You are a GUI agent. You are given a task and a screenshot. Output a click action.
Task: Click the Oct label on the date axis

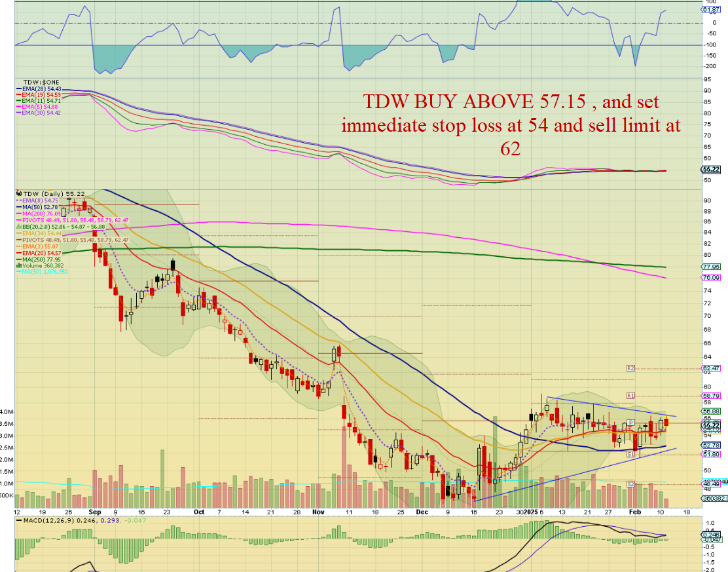click(x=199, y=512)
